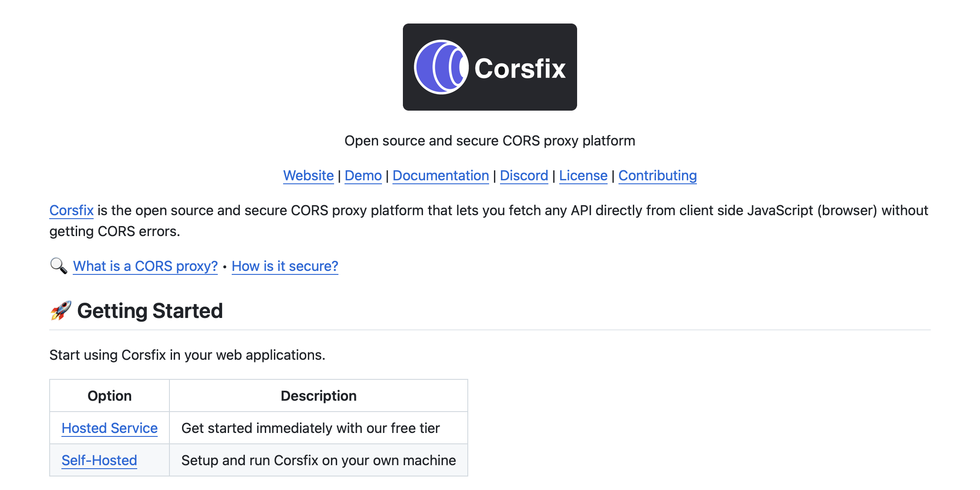Open the Contributing link
The height and width of the screenshot is (490, 980).
coord(658,176)
